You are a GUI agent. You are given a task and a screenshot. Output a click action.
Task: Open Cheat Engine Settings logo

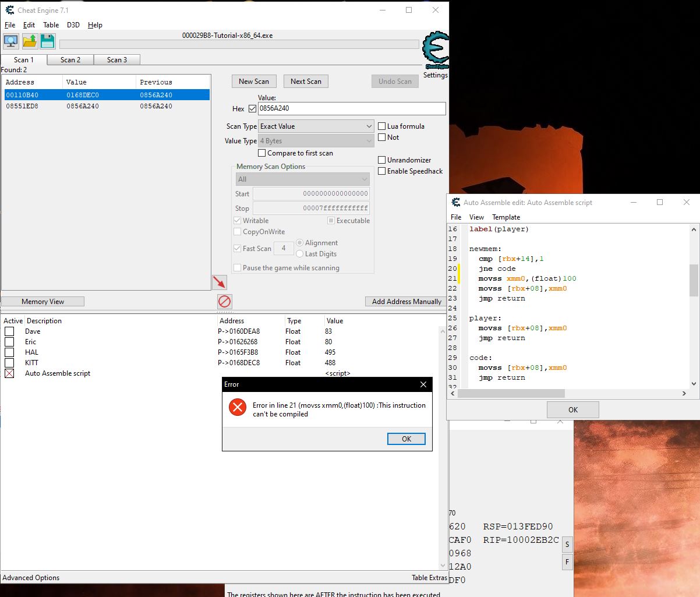[x=435, y=51]
